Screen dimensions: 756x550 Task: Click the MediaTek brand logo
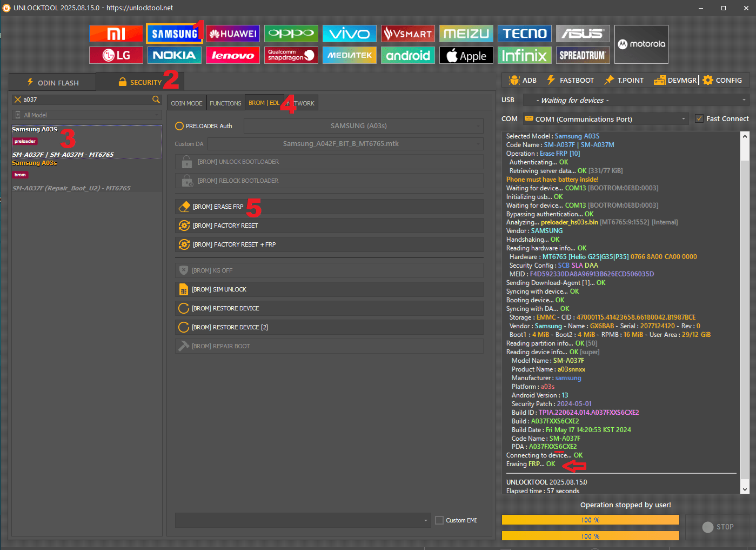pos(350,55)
